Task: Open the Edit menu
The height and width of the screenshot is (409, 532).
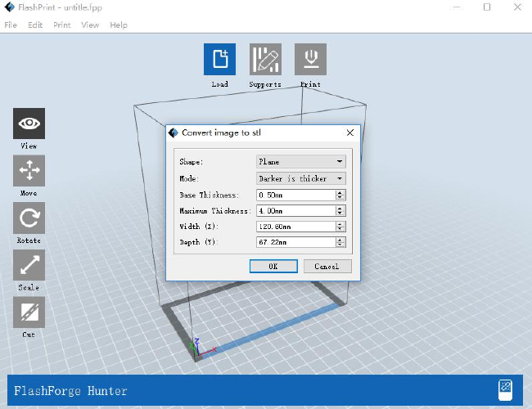Action: pos(35,25)
